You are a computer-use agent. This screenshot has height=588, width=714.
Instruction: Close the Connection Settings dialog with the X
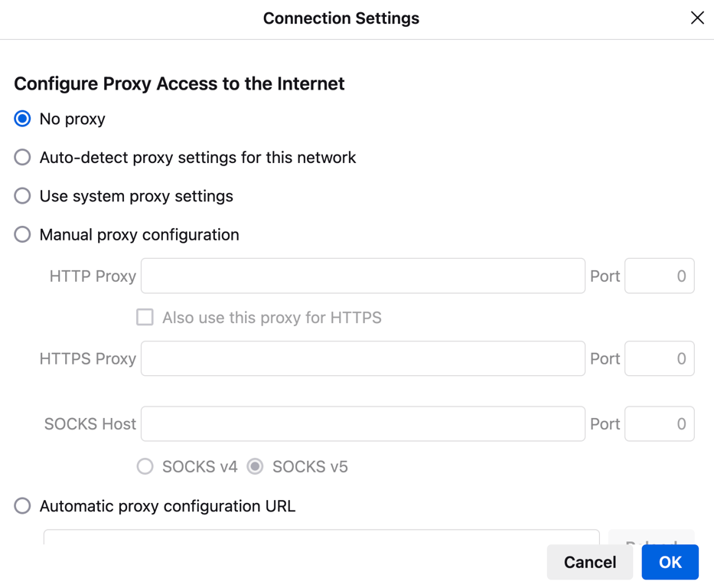pos(697,18)
